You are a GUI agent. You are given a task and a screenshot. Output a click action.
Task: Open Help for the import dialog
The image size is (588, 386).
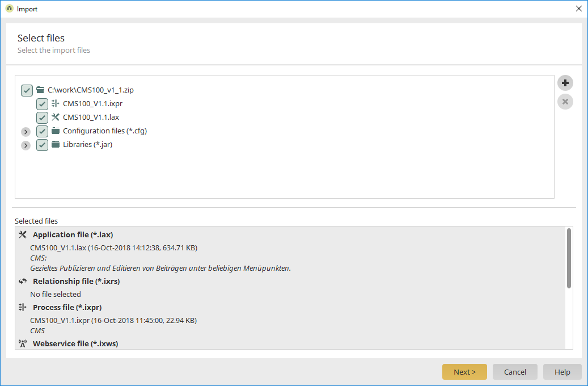[562, 372]
